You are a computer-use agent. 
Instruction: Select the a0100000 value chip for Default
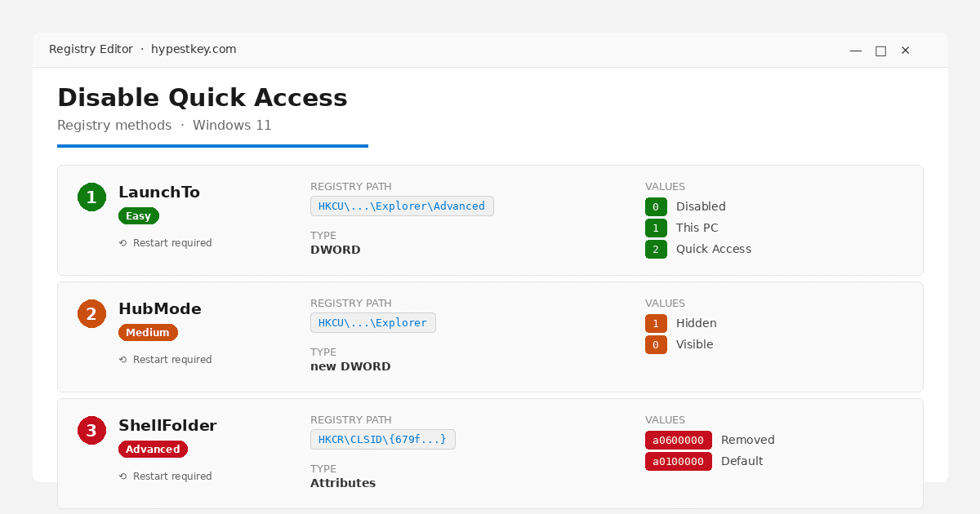[679, 462]
